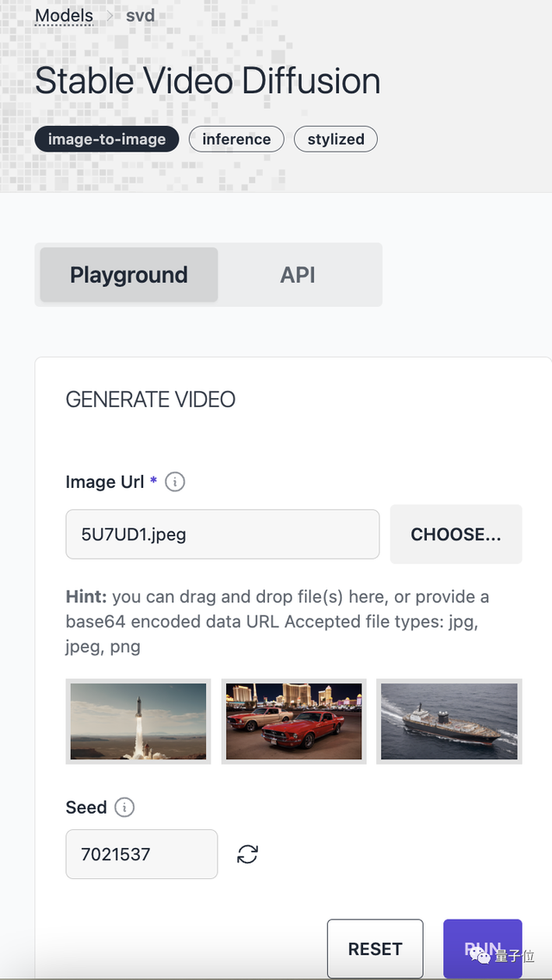Screen dimensions: 552x980
Task: Click the inference tag
Action: point(236,139)
